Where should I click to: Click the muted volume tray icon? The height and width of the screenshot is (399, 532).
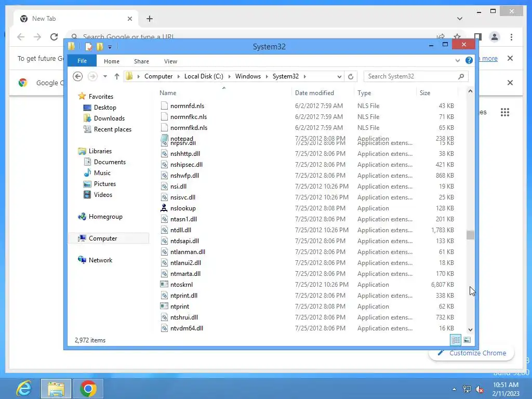[480, 389]
